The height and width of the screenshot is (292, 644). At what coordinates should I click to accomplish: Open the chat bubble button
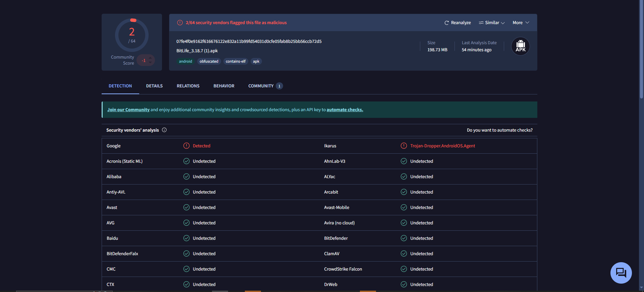(x=621, y=273)
